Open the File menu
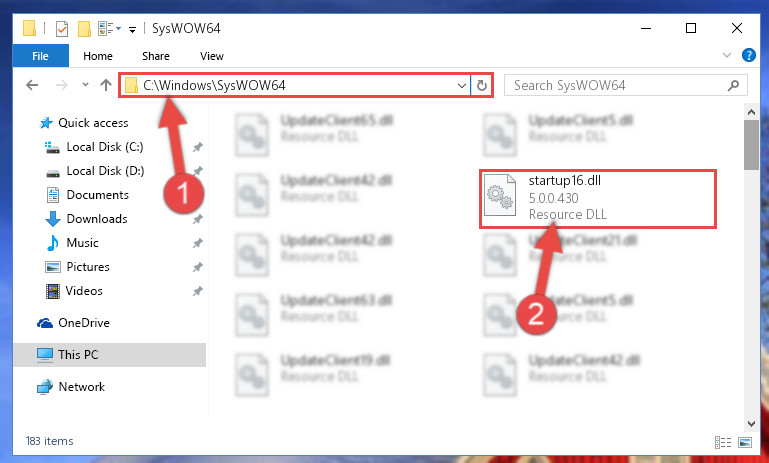The height and width of the screenshot is (463, 769). [40, 56]
